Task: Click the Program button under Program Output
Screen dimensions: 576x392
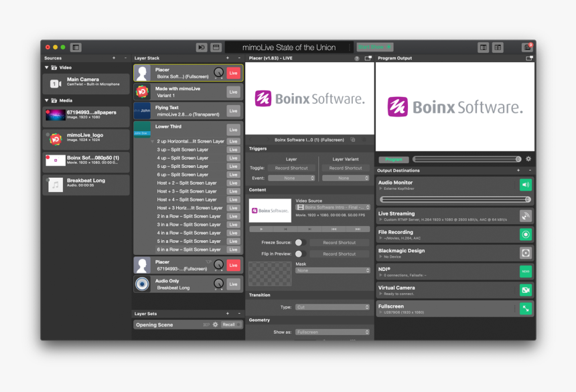Action: tap(394, 160)
